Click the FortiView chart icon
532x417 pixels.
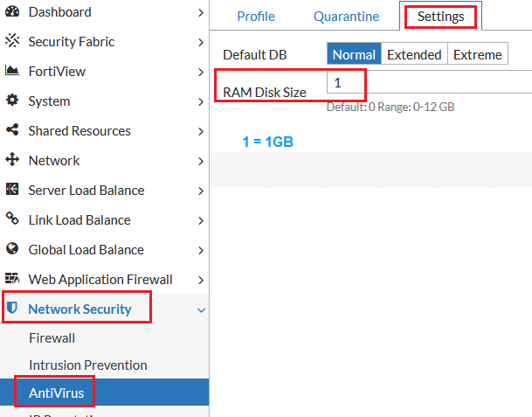(x=12, y=71)
